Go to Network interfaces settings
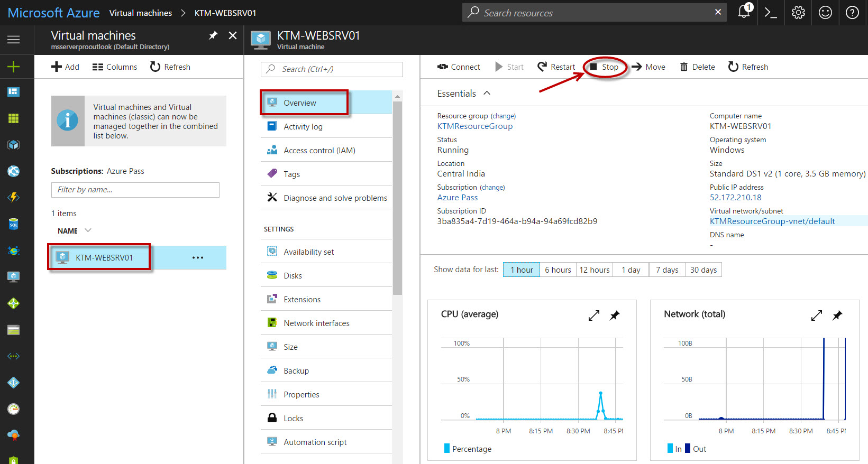This screenshot has height=464, width=868. [x=316, y=323]
